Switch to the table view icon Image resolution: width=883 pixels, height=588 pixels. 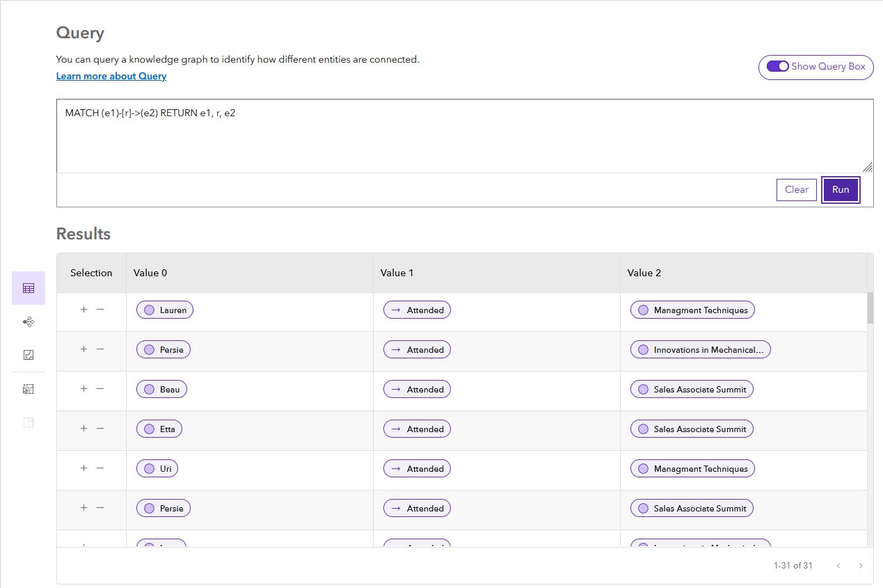coord(29,288)
